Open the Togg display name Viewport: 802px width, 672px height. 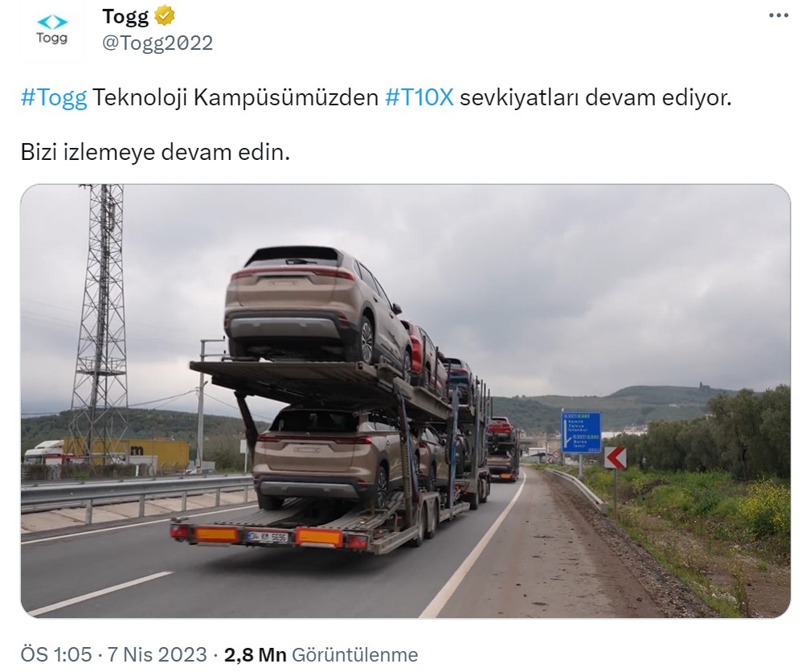coord(125,16)
